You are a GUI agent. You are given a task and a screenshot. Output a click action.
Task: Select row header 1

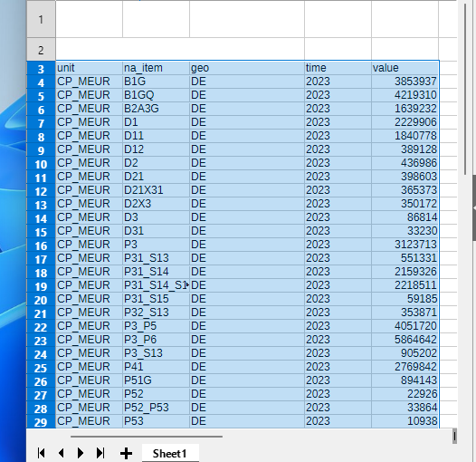coord(41,20)
